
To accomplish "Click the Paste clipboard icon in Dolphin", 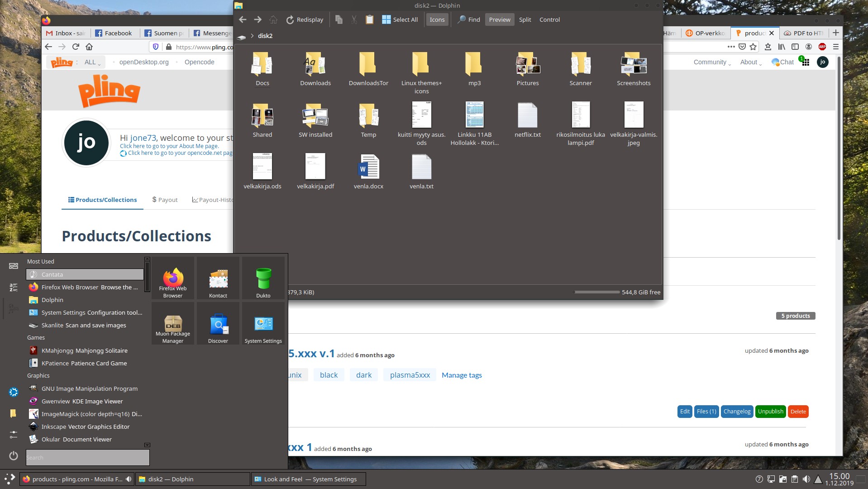I will 369,19.
